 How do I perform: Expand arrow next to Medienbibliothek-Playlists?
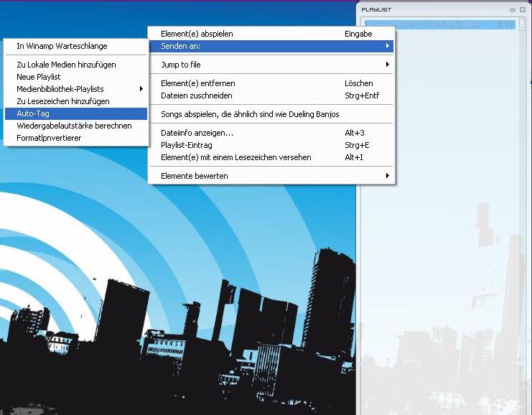[141, 89]
